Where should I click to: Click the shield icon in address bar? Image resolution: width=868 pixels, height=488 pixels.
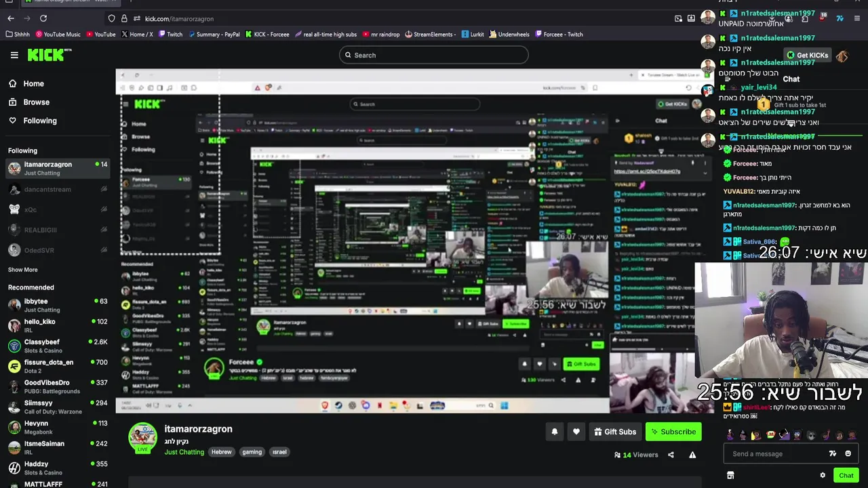(x=112, y=18)
